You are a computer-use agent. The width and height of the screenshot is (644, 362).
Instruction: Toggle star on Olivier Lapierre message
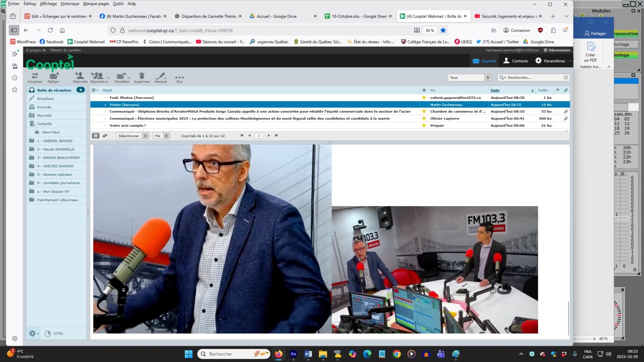424,119
